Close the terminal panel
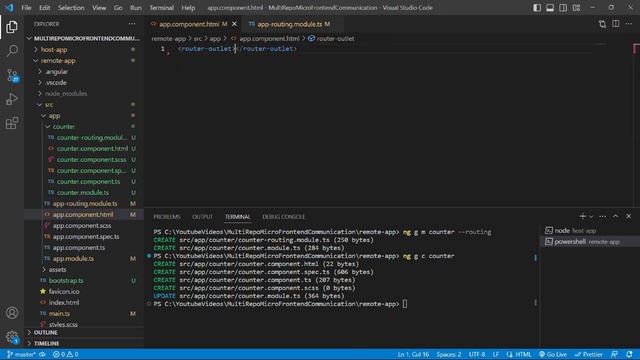The image size is (640, 360). tap(629, 216)
